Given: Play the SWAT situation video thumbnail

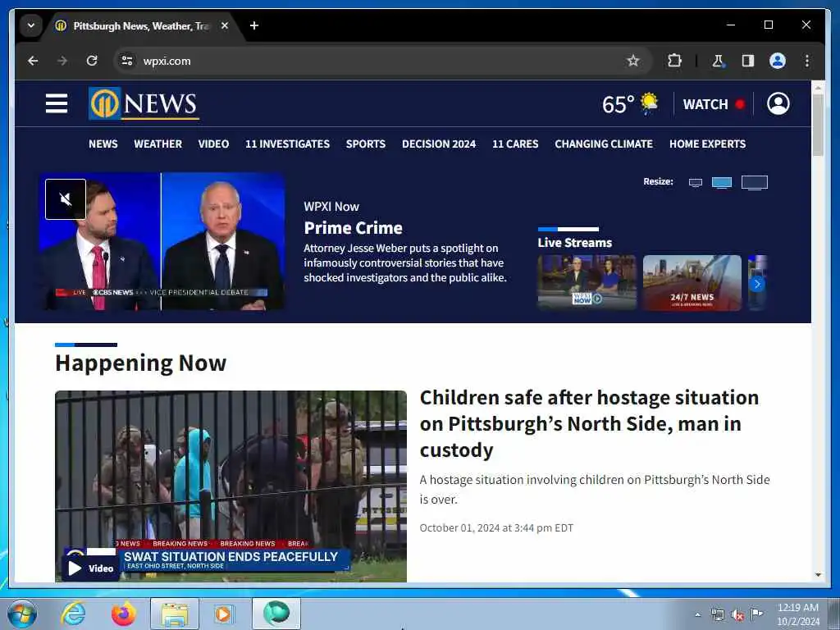Looking at the screenshot, I should coord(231,486).
